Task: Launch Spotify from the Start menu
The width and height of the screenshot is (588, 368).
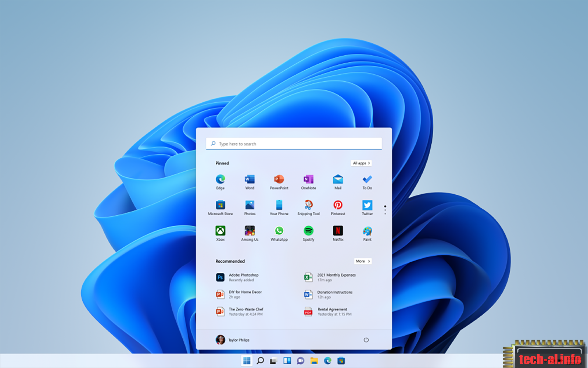Action: click(308, 234)
